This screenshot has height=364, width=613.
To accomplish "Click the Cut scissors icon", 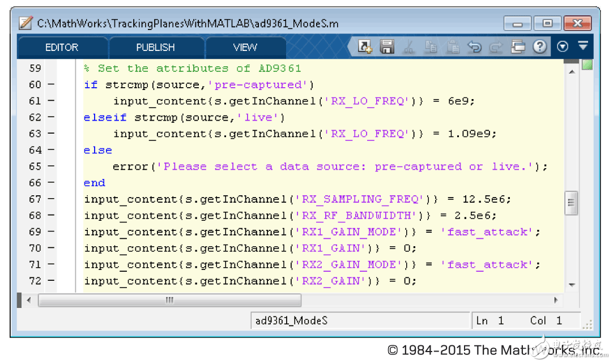I will [408, 47].
